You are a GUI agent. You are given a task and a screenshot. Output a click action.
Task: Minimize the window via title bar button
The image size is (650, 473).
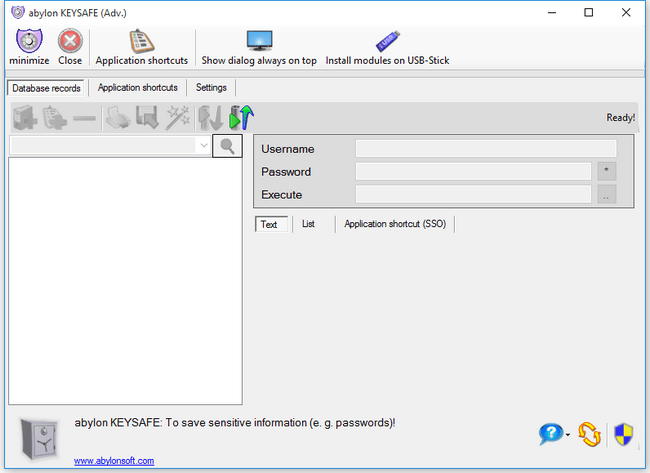coord(552,12)
